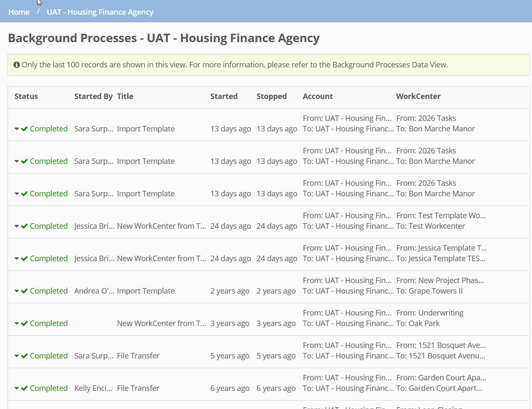532x409 pixels.
Task: Expand the dropdown arrow on Kelly's File Transfer row
Action: [x=16, y=388]
